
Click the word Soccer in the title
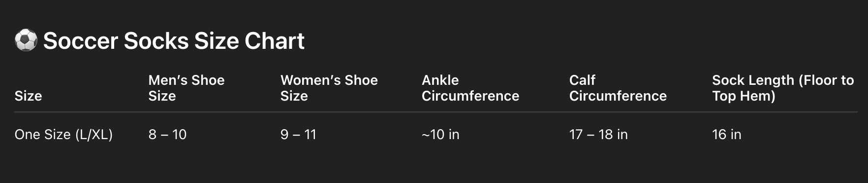click(x=80, y=41)
